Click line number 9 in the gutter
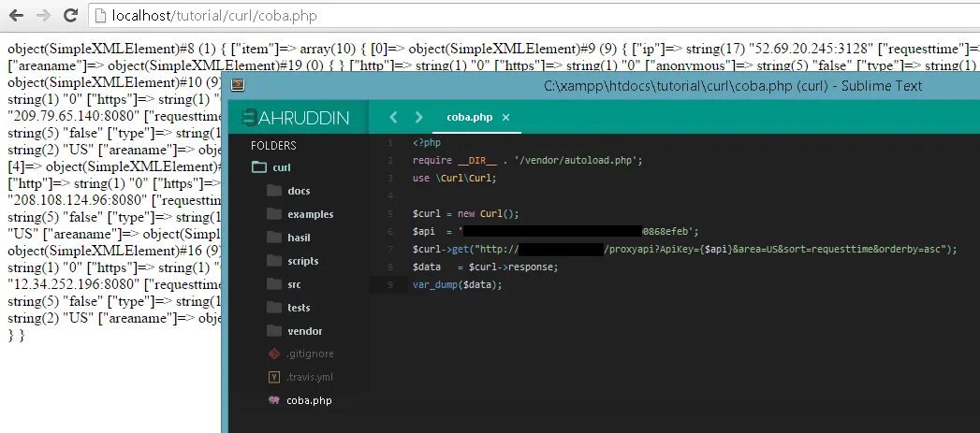This screenshot has width=980, height=433. (x=390, y=285)
